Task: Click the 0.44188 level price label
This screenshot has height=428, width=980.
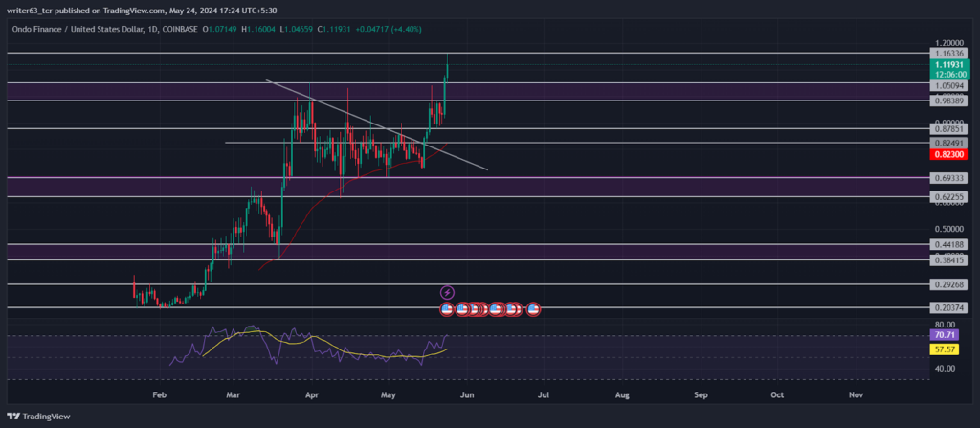Action: (x=950, y=244)
